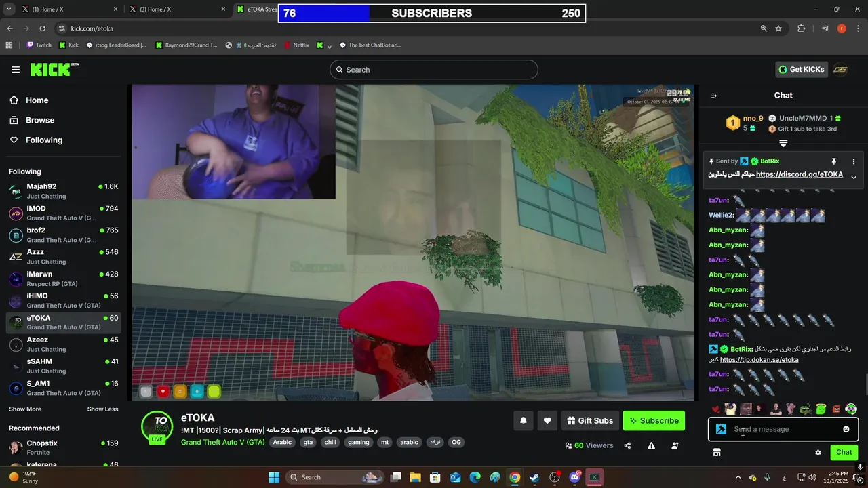Expand the gift sub leaderboard arrow
868x488 pixels.
[783, 144]
